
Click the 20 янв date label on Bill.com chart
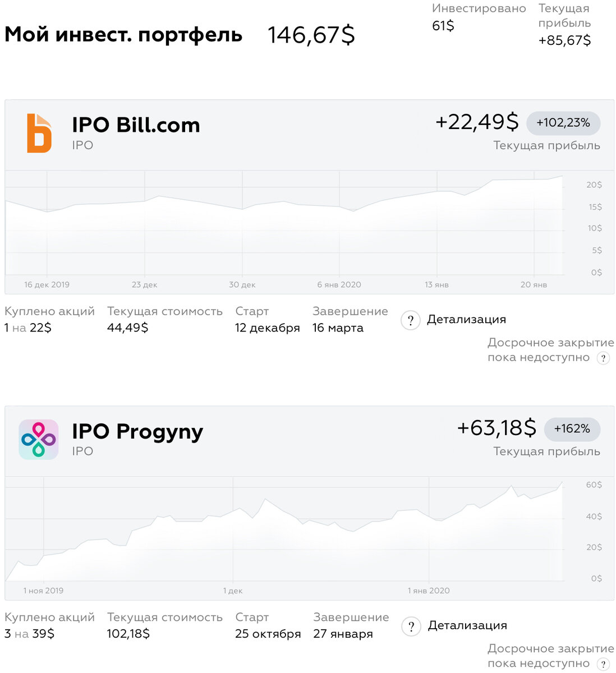(533, 284)
